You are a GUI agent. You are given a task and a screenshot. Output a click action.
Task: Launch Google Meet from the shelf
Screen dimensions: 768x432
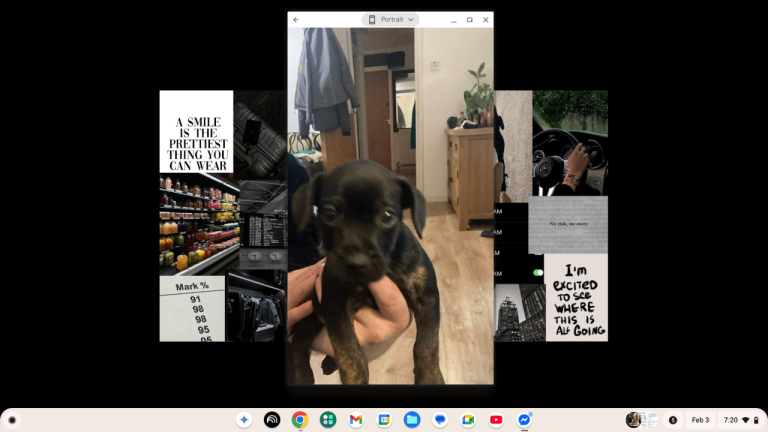[x=468, y=420]
